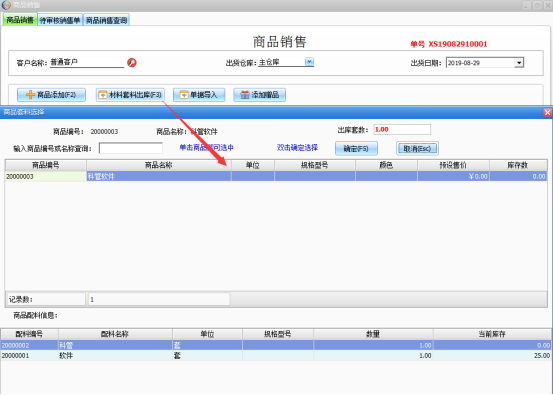Screen dimensions: 553x395
Task: Select product row 20000003
Action: 276,176
